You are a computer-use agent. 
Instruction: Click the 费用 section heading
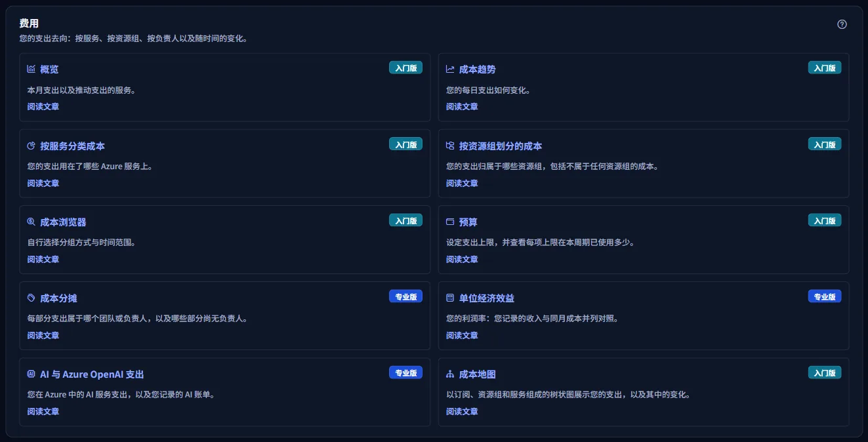[29, 24]
